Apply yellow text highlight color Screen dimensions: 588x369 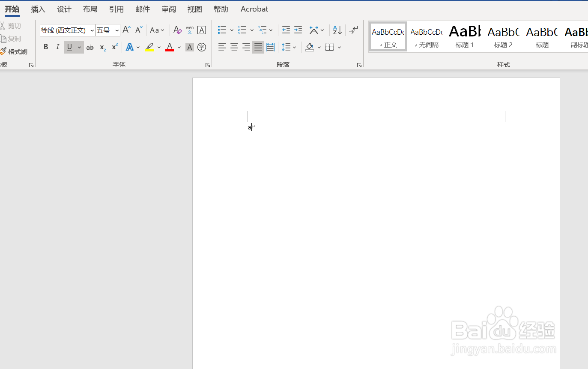coord(149,47)
